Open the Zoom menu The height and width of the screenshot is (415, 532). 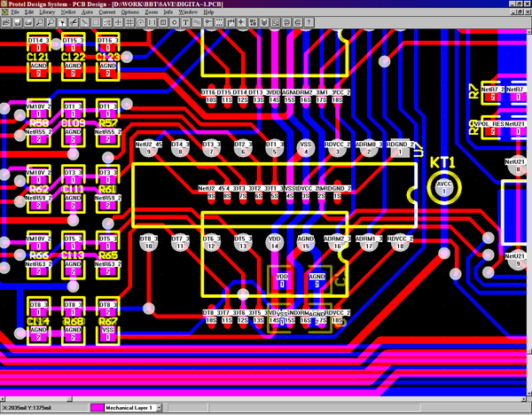pos(152,12)
